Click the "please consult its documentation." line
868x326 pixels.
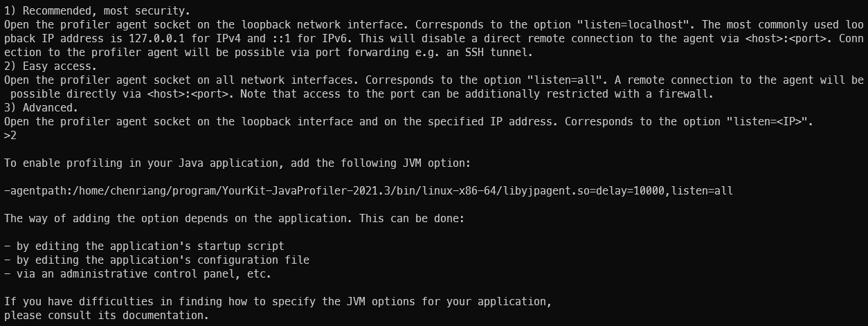[106, 316]
